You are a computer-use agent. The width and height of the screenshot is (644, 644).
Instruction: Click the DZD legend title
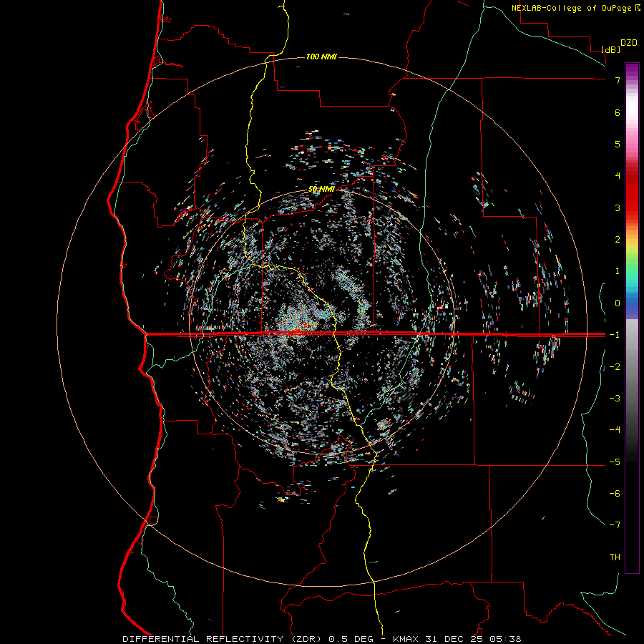point(629,43)
